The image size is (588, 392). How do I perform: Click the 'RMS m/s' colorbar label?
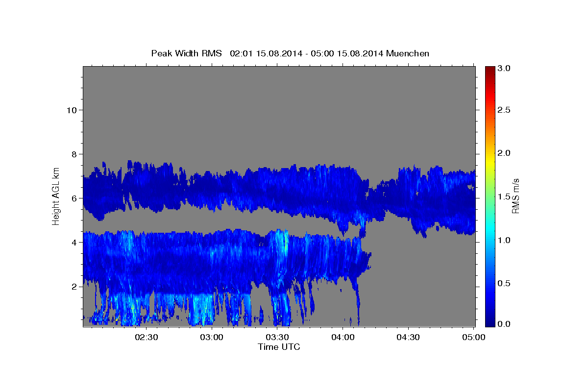[515, 196]
